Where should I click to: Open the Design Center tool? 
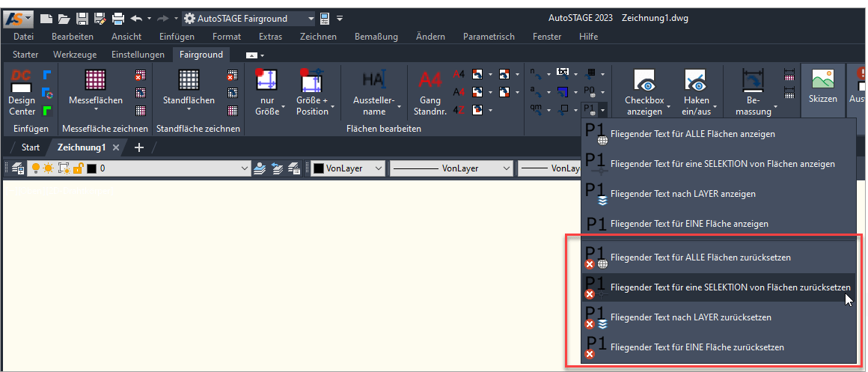pyautogui.click(x=22, y=93)
